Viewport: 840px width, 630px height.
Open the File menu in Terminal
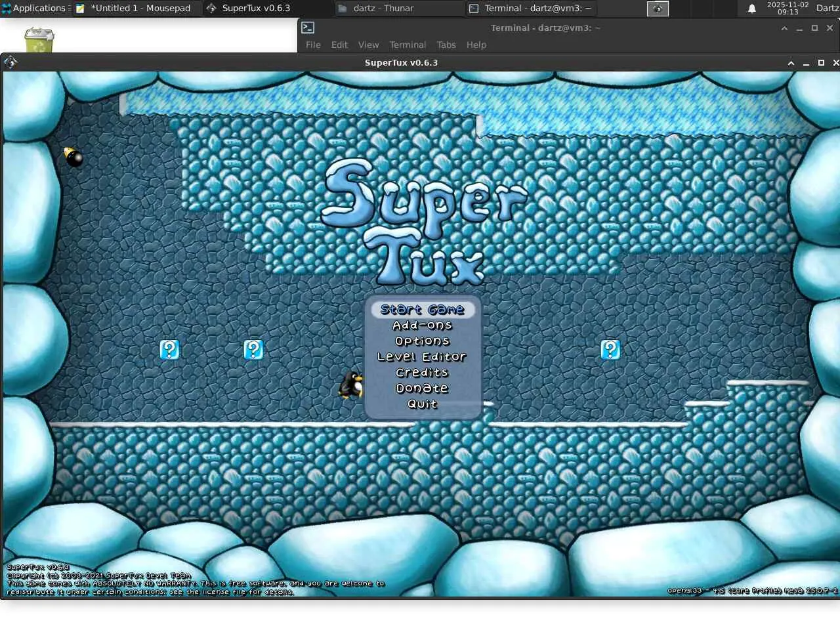pos(313,45)
